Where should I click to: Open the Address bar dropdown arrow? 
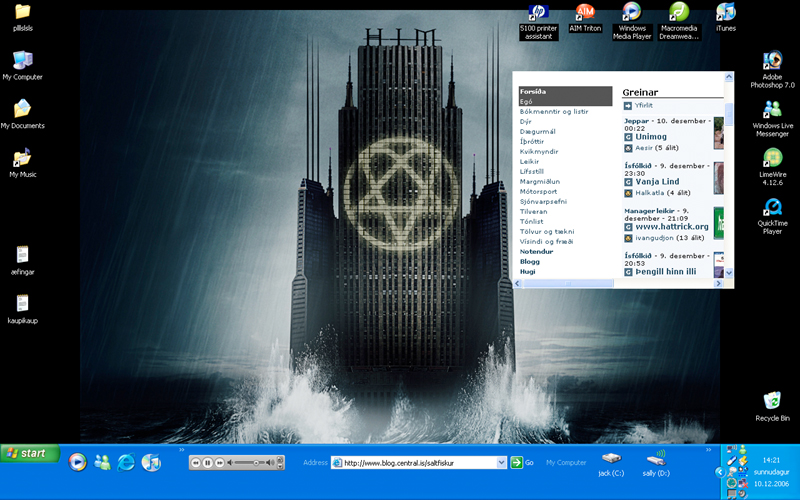click(x=502, y=463)
